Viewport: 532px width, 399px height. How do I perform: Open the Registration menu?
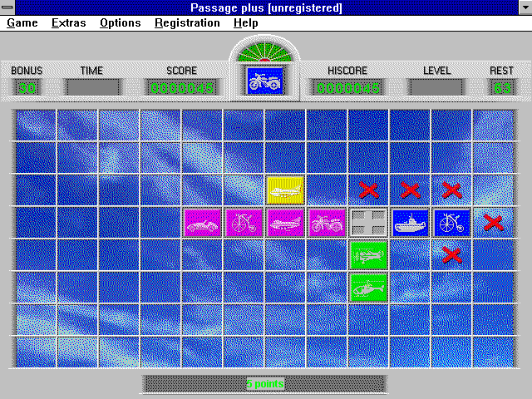pyautogui.click(x=187, y=22)
